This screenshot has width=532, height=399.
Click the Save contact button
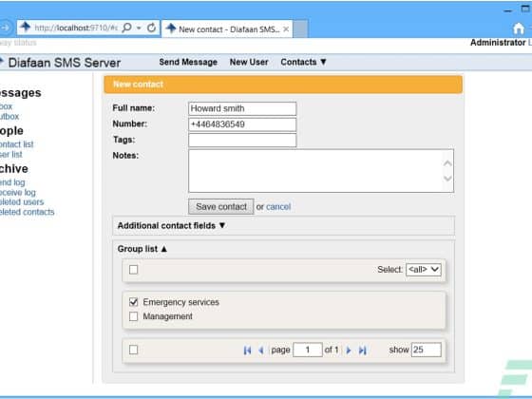(220, 207)
